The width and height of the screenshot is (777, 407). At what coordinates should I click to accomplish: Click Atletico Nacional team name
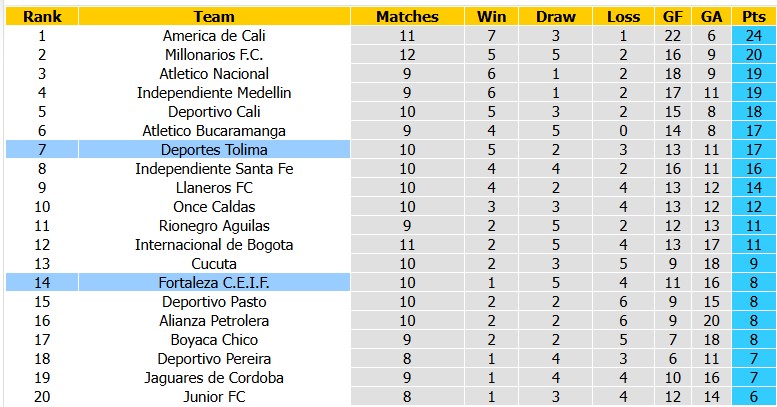point(214,74)
